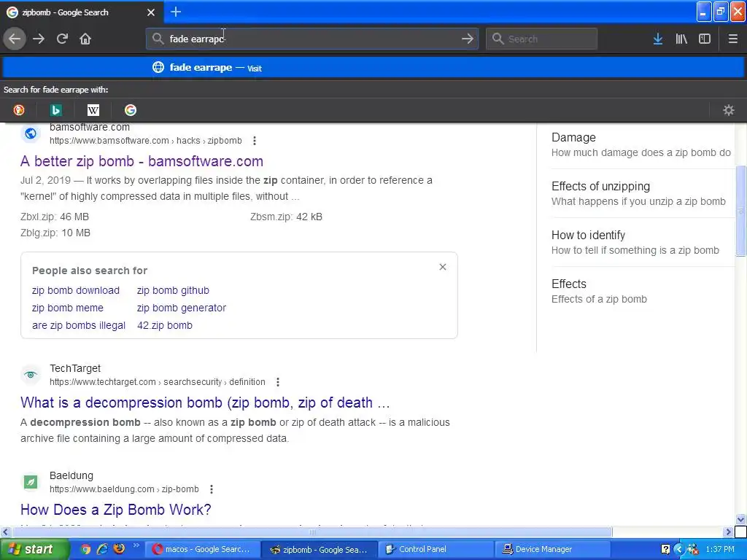
Task: Open the 'Effects of unzipping' topic
Action: [638, 193]
